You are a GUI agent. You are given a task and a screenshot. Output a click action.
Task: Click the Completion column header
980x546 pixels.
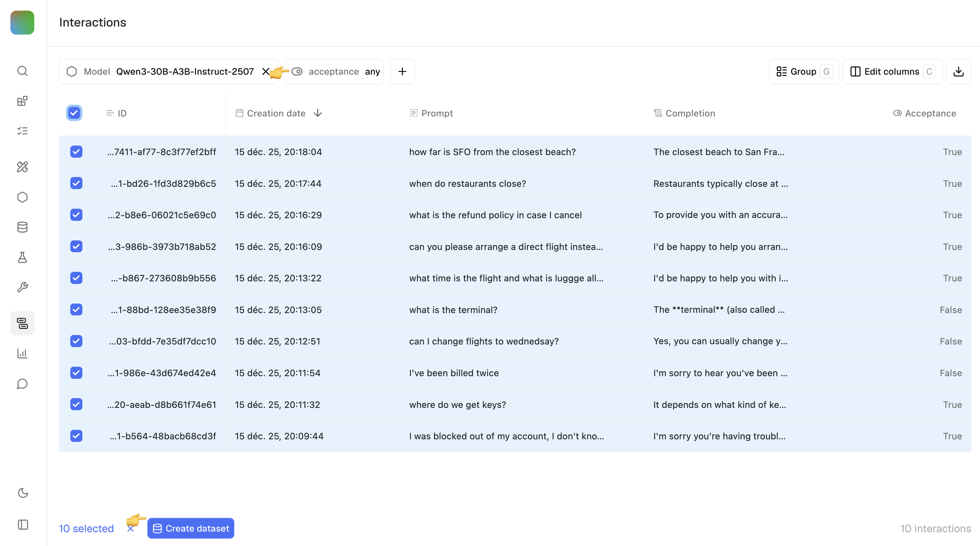[690, 113]
